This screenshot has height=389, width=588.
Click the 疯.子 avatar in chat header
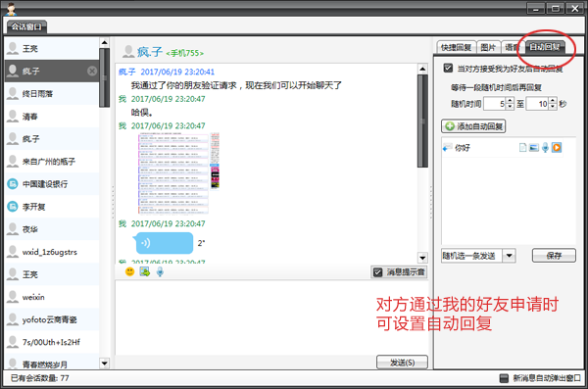128,52
